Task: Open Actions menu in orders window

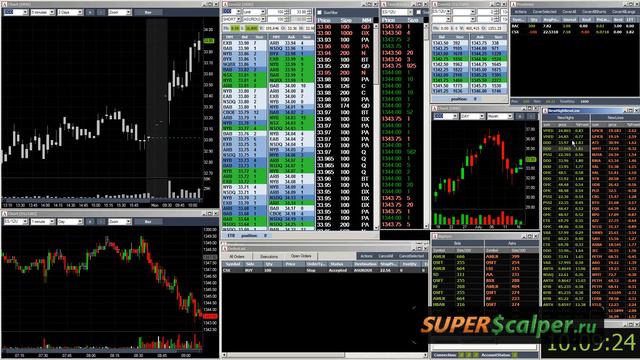Action: coord(367,256)
